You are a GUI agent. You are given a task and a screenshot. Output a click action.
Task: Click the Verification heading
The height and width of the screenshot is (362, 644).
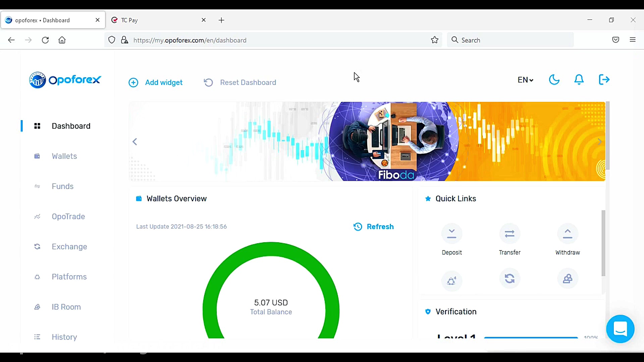tap(456, 312)
